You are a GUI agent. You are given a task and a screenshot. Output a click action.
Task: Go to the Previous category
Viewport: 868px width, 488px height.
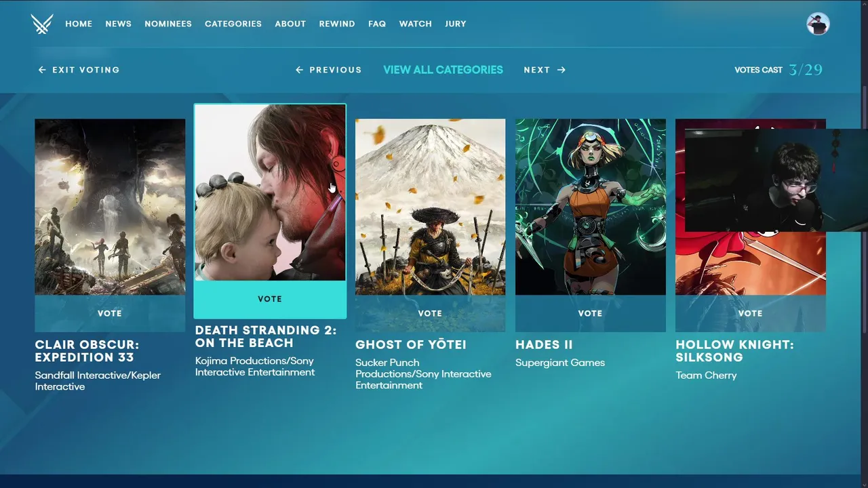point(328,70)
